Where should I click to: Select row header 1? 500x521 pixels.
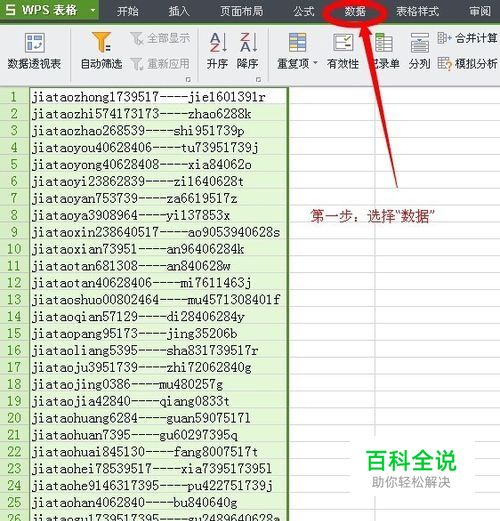click(14, 97)
